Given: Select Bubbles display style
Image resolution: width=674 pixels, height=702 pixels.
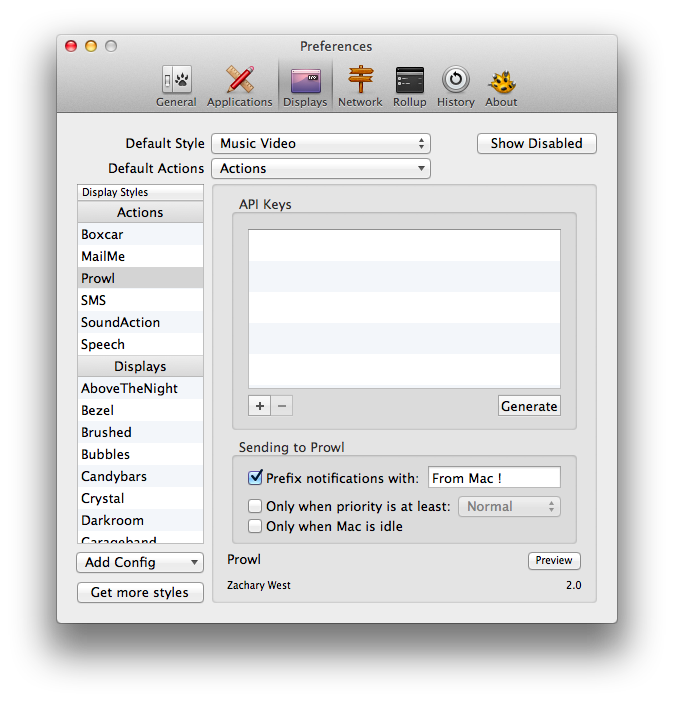Looking at the screenshot, I should [140, 454].
